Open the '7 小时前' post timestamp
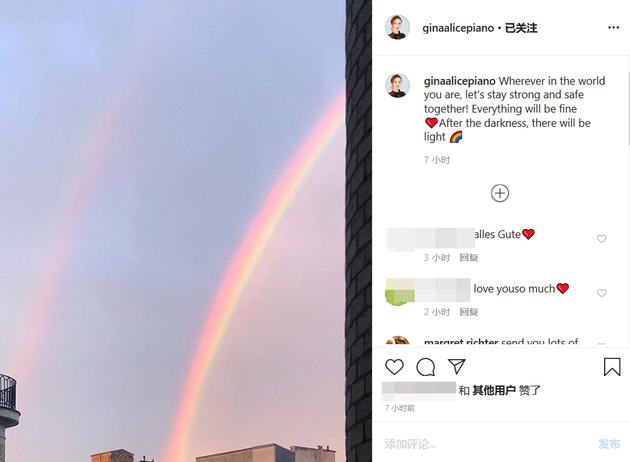630x462 pixels. 400,408
